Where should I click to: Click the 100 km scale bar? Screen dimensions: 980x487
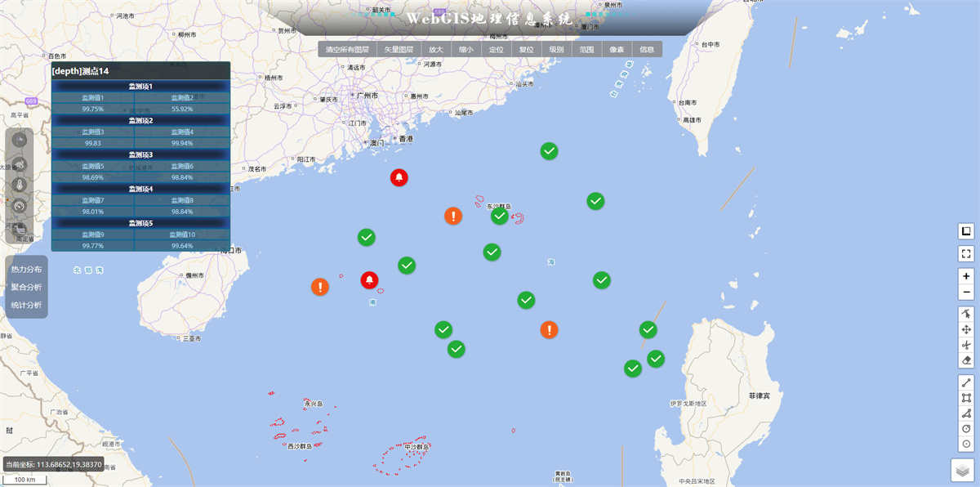[x=24, y=479]
